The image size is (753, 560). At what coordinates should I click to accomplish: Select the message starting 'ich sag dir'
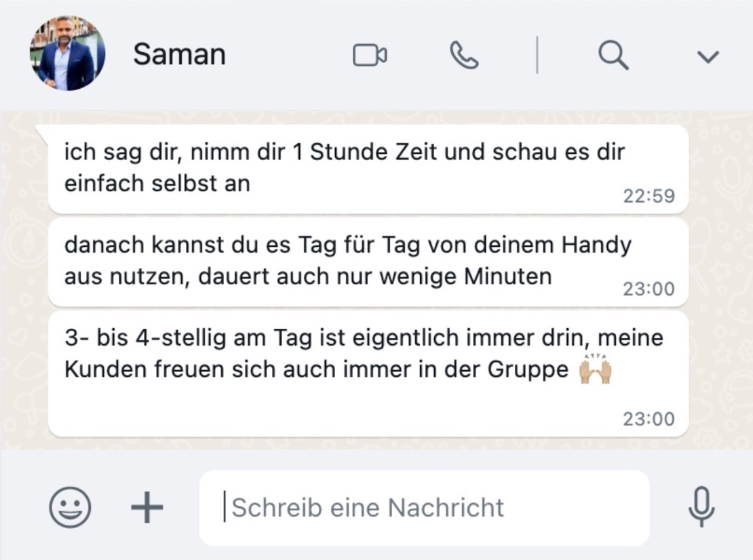click(368, 169)
